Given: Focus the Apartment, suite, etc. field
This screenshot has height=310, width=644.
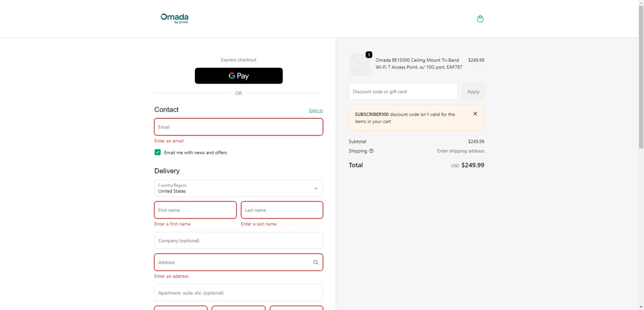Looking at the screenshot, I should [239, 293].
